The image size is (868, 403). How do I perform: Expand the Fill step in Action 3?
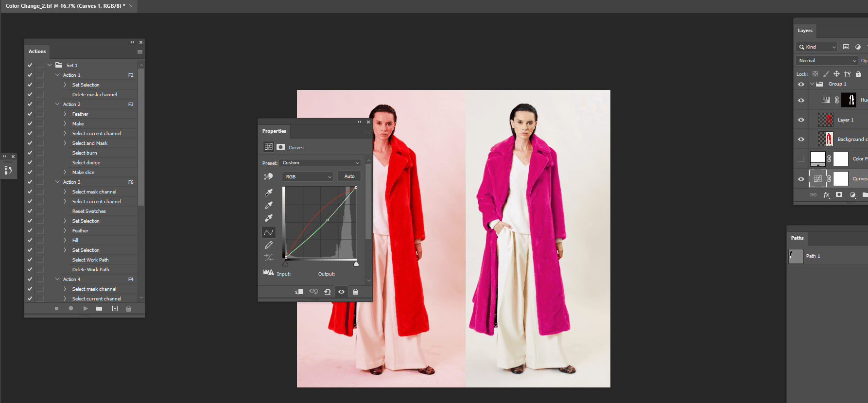[x=65, y=240]
